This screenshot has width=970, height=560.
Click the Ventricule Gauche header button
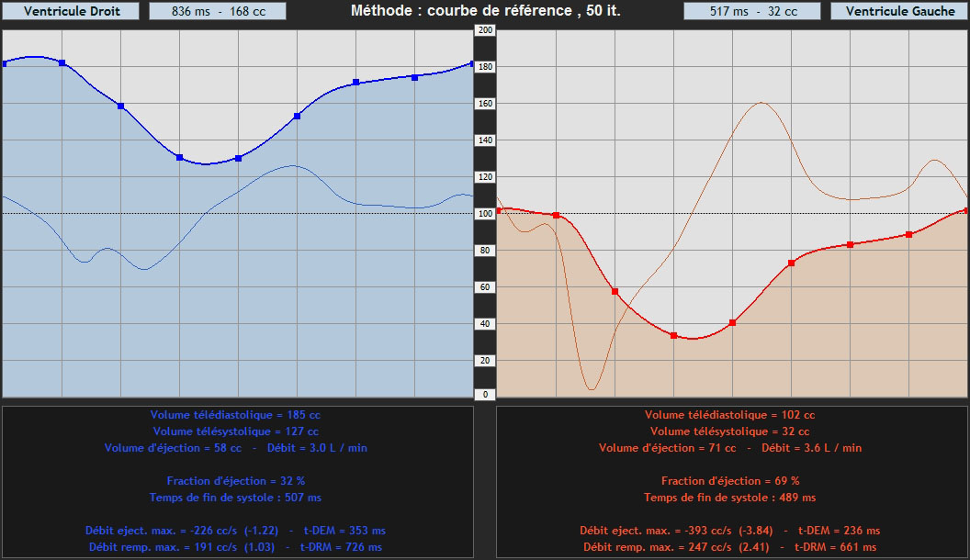tap(899, 11)
